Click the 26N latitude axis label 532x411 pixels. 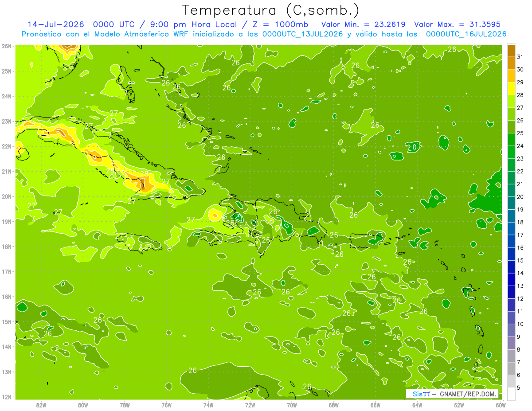point(6,46)
